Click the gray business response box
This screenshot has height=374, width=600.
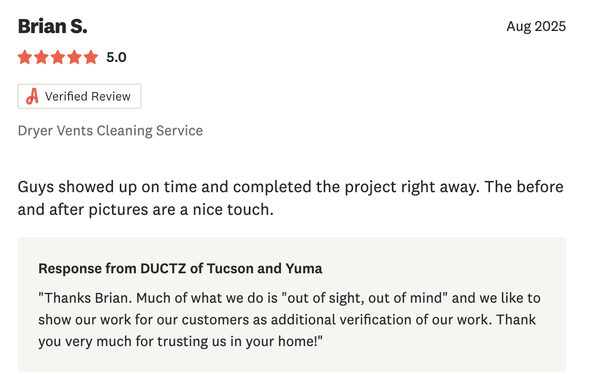pos(292,305)
